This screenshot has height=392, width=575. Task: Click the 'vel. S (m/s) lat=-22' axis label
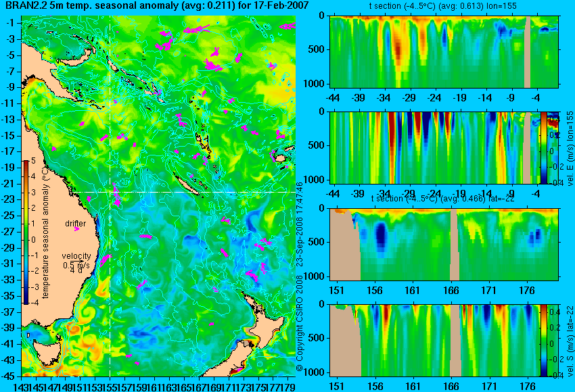[570, 341]
